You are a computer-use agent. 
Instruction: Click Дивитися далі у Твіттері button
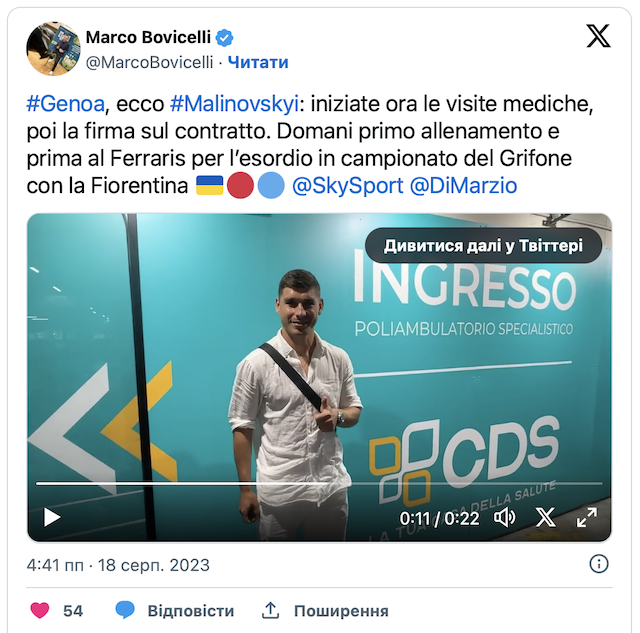(x=483, y=246)
